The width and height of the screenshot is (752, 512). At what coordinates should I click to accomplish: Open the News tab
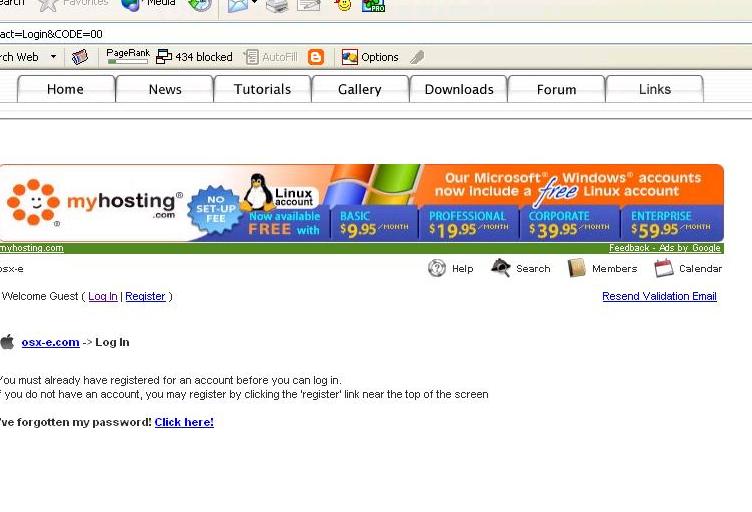click(x=165, y=89)
